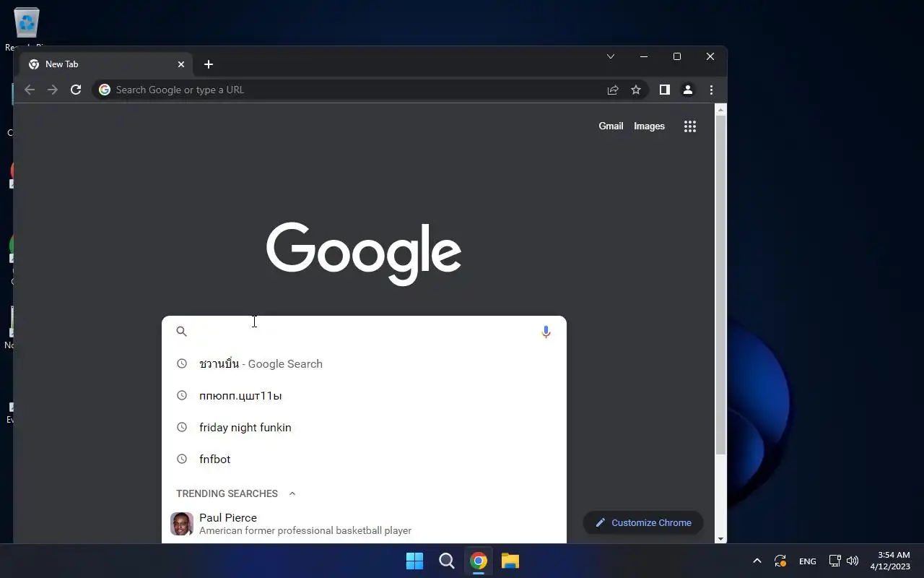Screen dimensions: 924x578
Task: Click history clock icon beside friday night funkin
Action: point(182,427)
